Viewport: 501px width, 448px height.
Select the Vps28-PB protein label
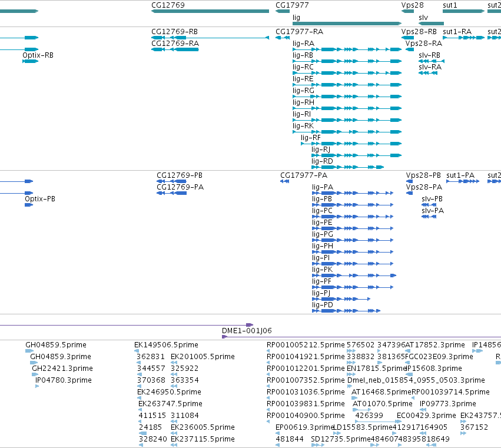click(x=423, y=175)
